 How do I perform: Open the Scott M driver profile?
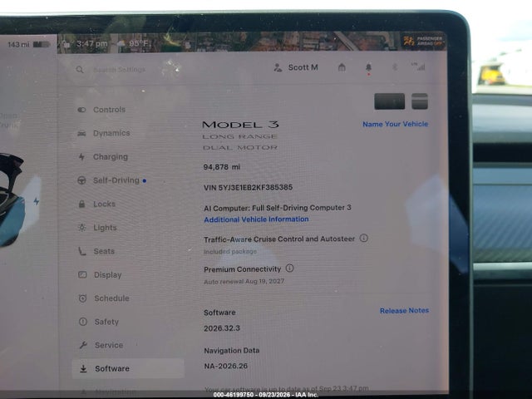[x=296, y=67]
